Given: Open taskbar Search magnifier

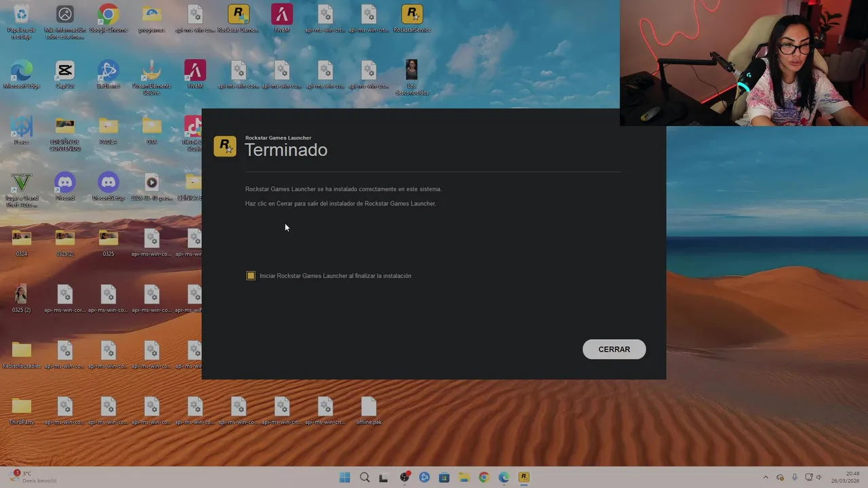Looking at the screenshot, I should tap(365, 477).
